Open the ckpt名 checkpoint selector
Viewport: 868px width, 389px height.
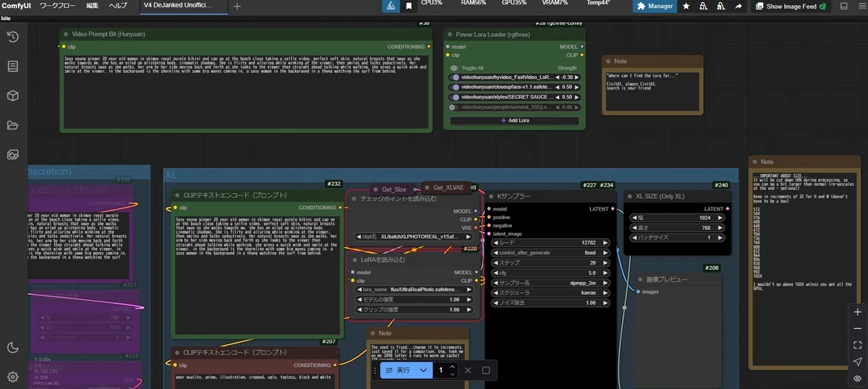tap(414, 236)
